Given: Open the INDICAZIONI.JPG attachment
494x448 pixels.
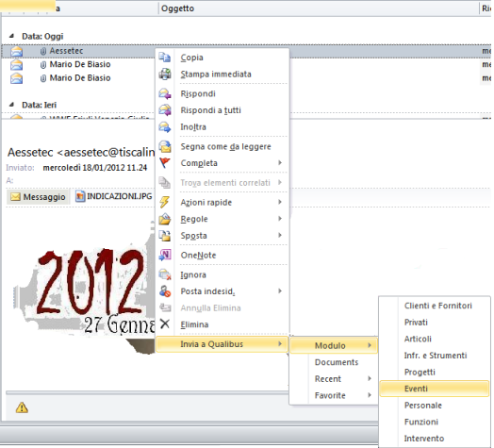Looking at the screenshot, I should pyautogui.click(x=114, y=196).
